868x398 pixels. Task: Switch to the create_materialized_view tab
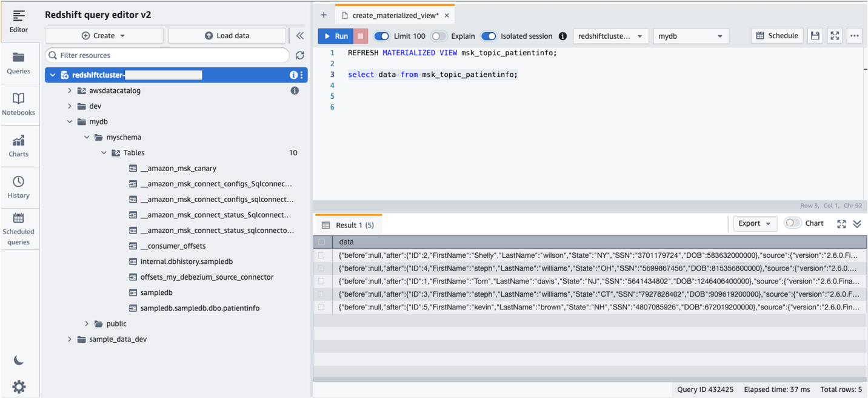[395, 16]
